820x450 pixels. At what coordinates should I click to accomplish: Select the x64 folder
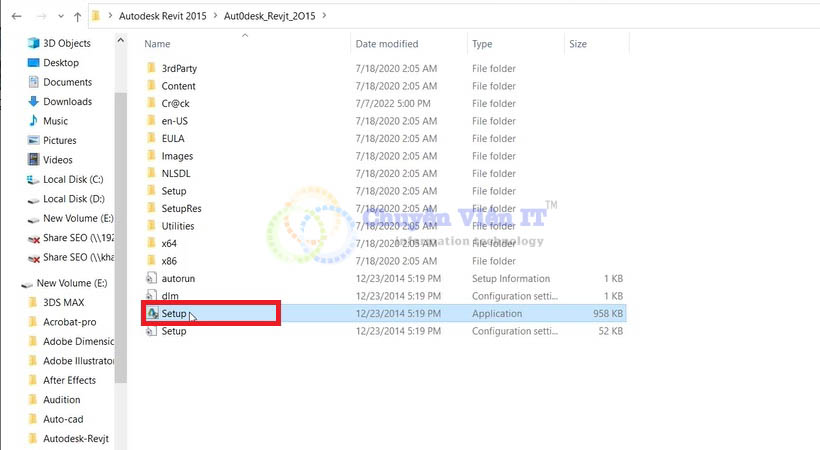[169, 243]
